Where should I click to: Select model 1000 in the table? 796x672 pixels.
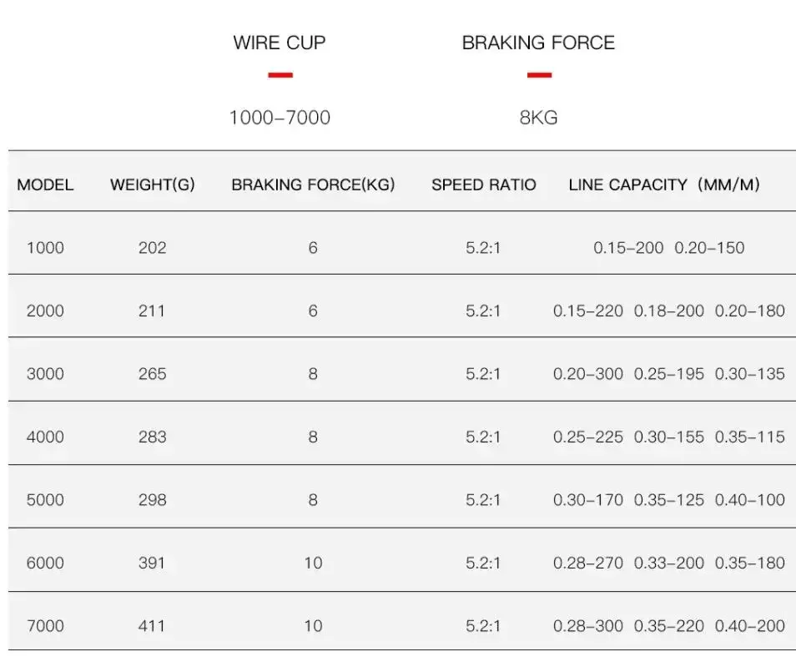[45, 248]
